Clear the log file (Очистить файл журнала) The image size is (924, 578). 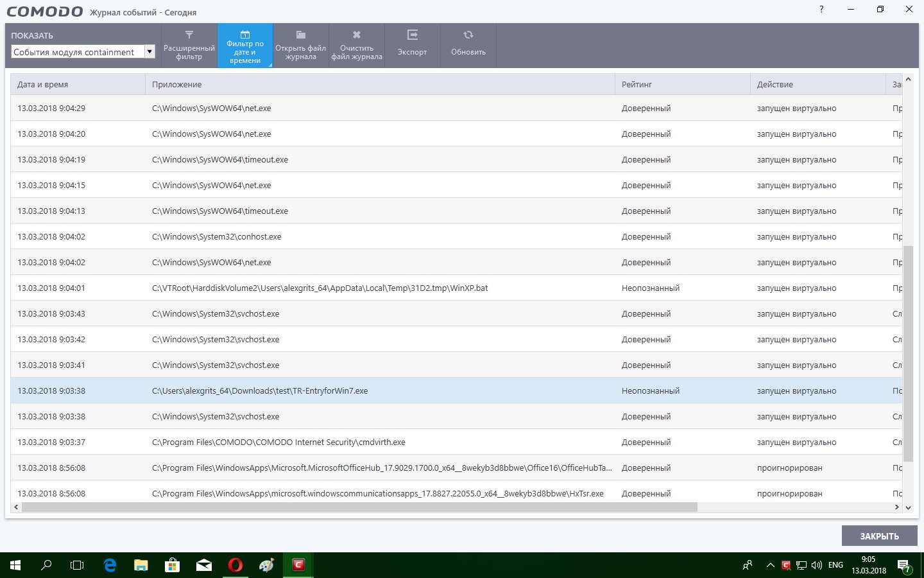(x=357, y=45)
